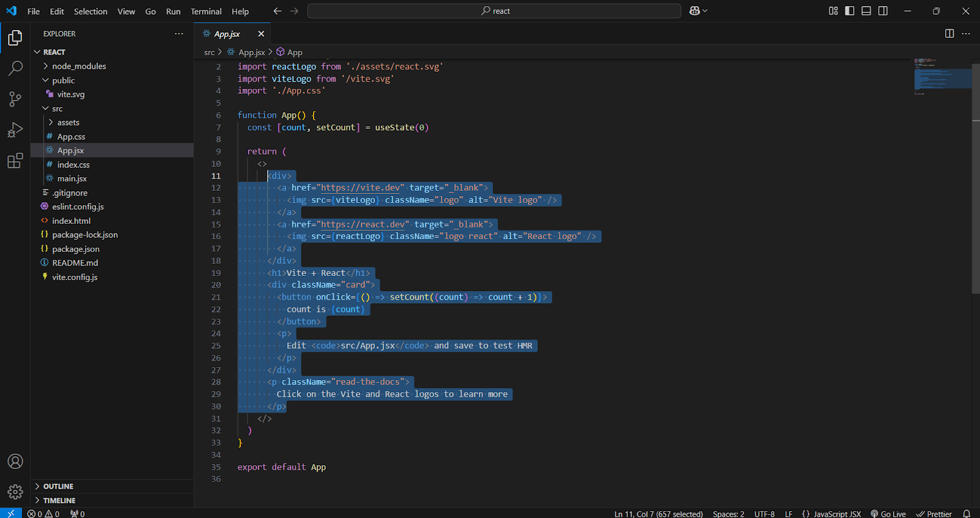Screen dimensions: 980x518
Task: Toggle the Primary Side Bar
Action: click(850, 11)
